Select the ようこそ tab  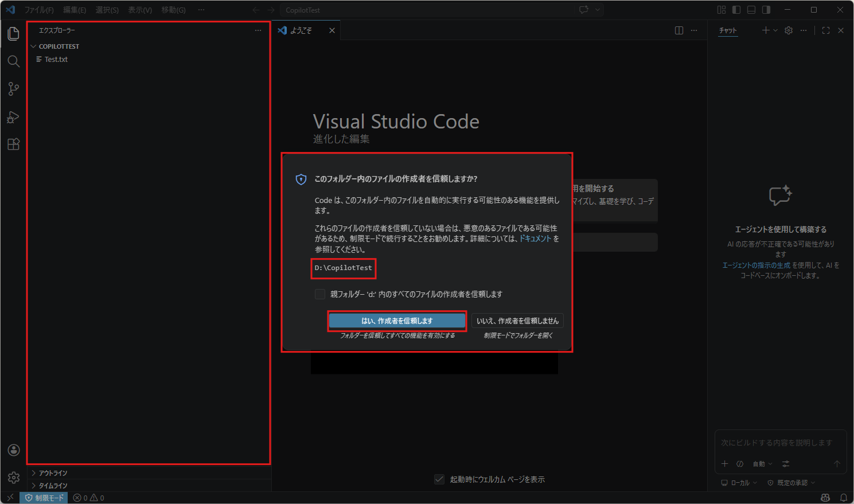pos(301,30)
